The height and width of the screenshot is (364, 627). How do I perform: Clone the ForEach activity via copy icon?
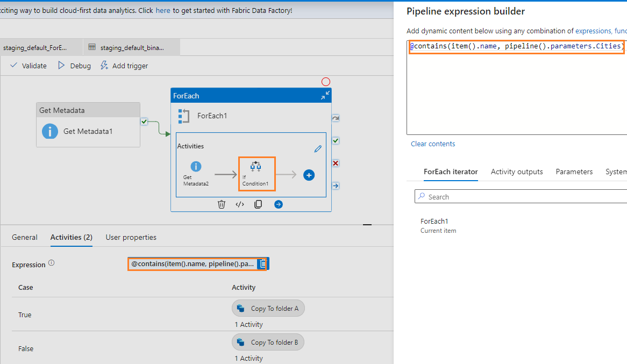(x=258, y=204)
